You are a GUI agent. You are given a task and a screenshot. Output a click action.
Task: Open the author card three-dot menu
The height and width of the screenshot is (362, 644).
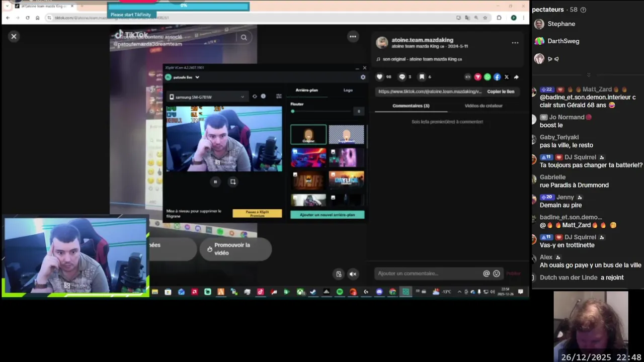515,43
